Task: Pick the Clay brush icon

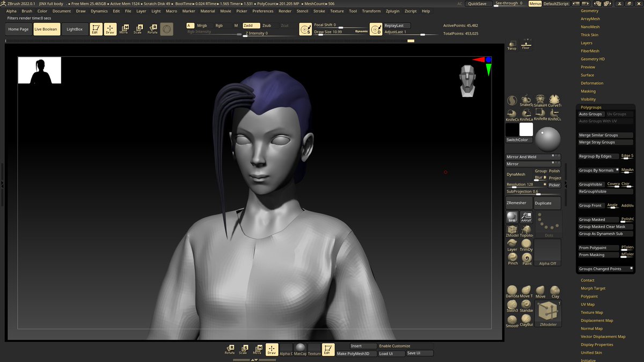Action: point(555,291)
